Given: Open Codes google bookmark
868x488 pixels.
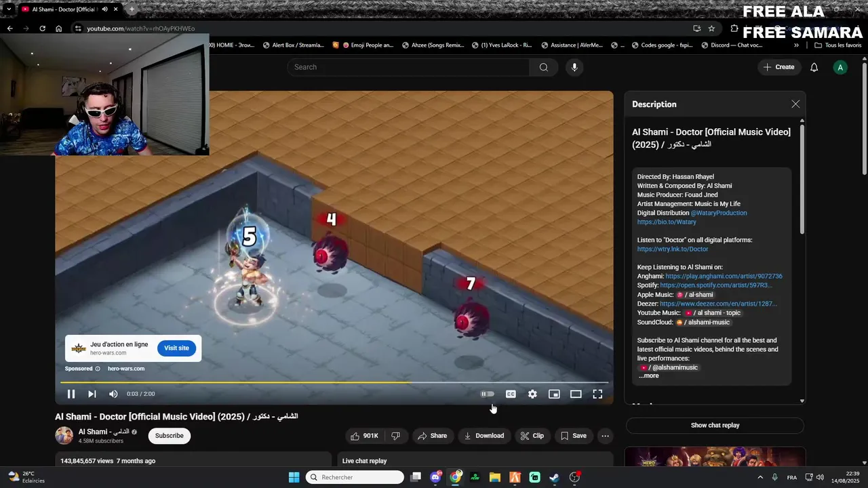Looking at the screenshot, I should click(x=662, y=45).
